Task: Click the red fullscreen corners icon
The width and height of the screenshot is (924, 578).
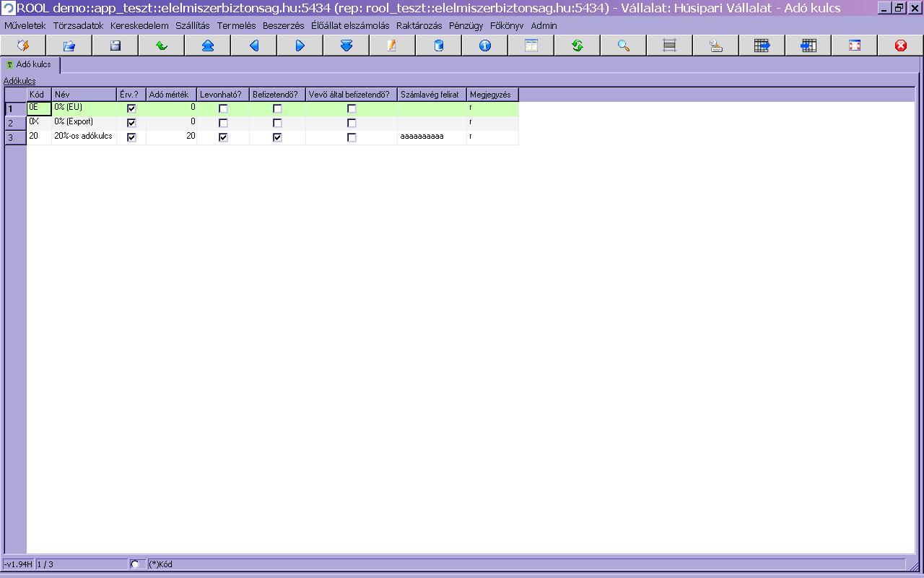Action: point(855,46)
